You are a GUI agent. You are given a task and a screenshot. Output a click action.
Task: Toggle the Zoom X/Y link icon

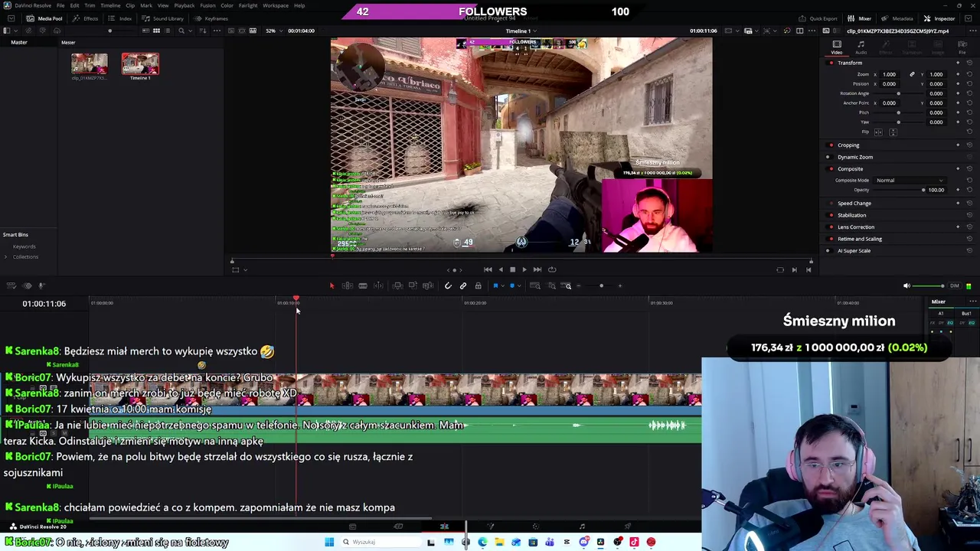[912, 74]
